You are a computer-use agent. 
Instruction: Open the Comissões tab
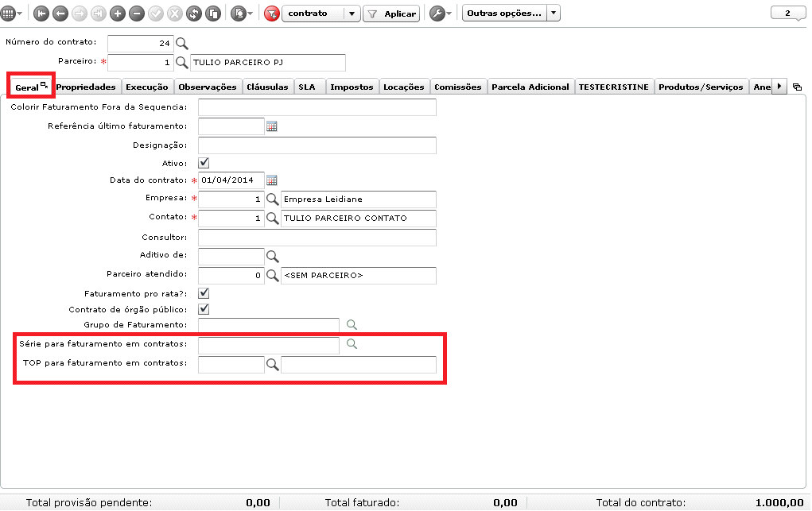point(458,87)
